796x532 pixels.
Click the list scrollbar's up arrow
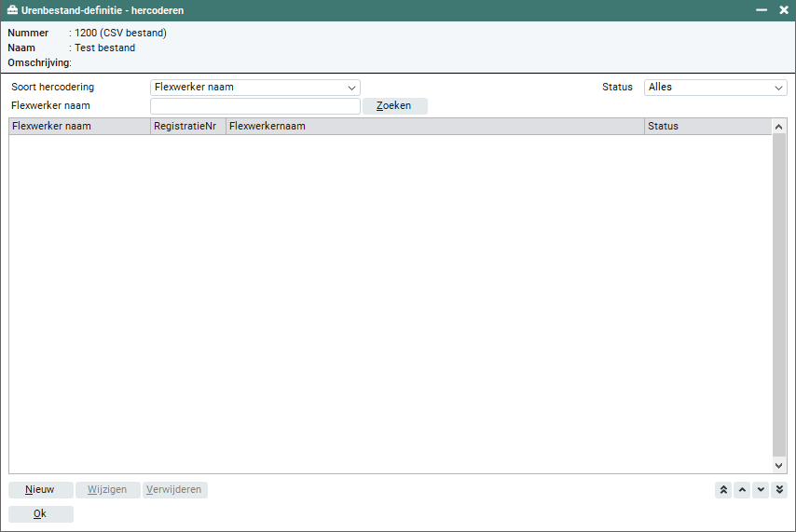pos(779,127)
